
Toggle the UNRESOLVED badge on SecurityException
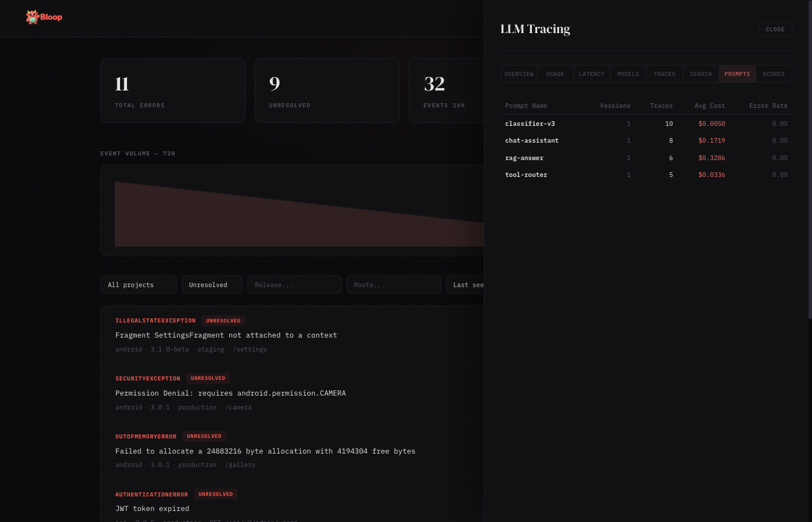pos(208,378)
